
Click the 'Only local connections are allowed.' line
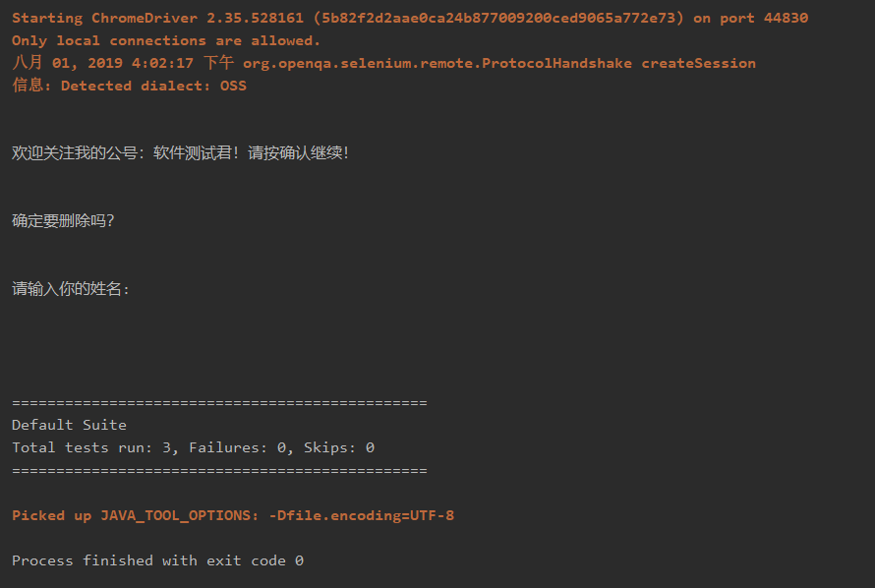166,40
